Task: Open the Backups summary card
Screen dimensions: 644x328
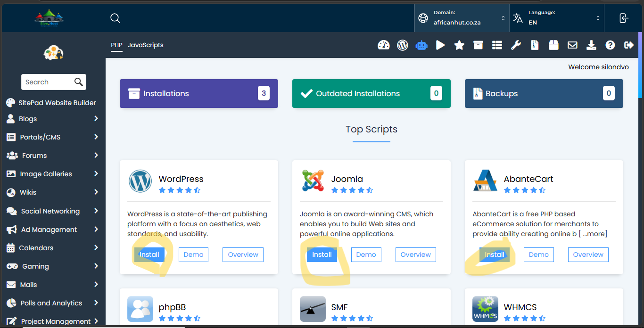Action: [544, 93]
